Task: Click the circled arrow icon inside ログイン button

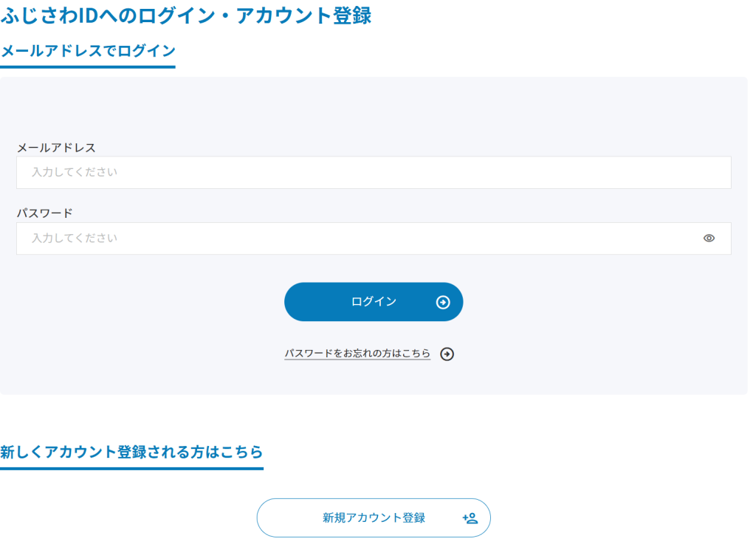Action: tap(443, 302)
